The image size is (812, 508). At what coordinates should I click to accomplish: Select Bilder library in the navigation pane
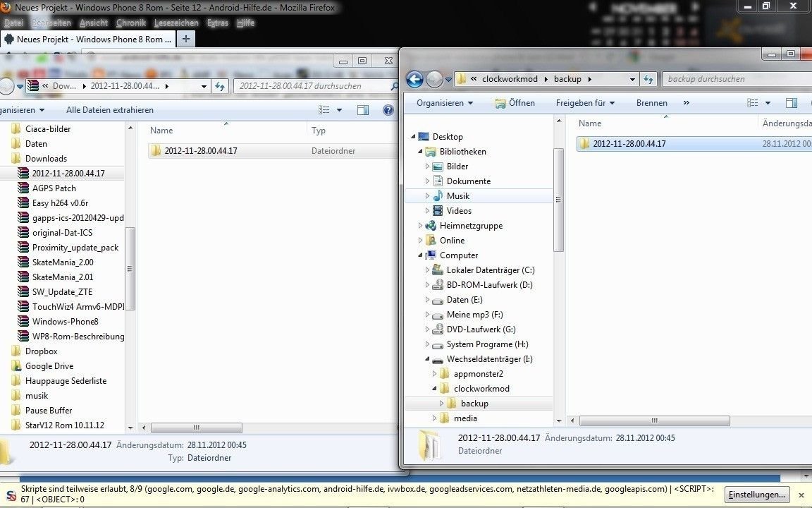pos(457,167)
